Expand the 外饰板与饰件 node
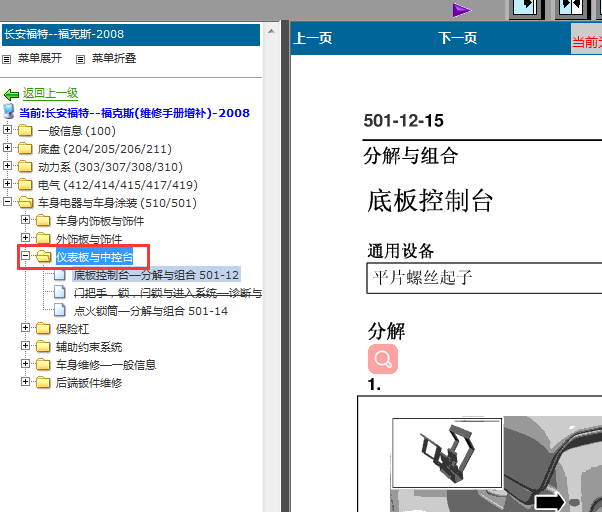This screenshot has height=512, width=602. pyautogui.click(x=25, y=238)
